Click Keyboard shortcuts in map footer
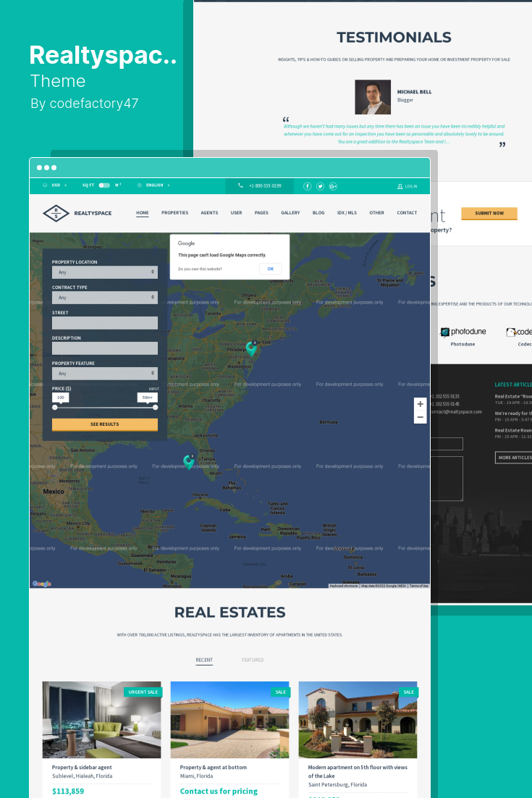The image size is (532, 798). click(345, 586)
